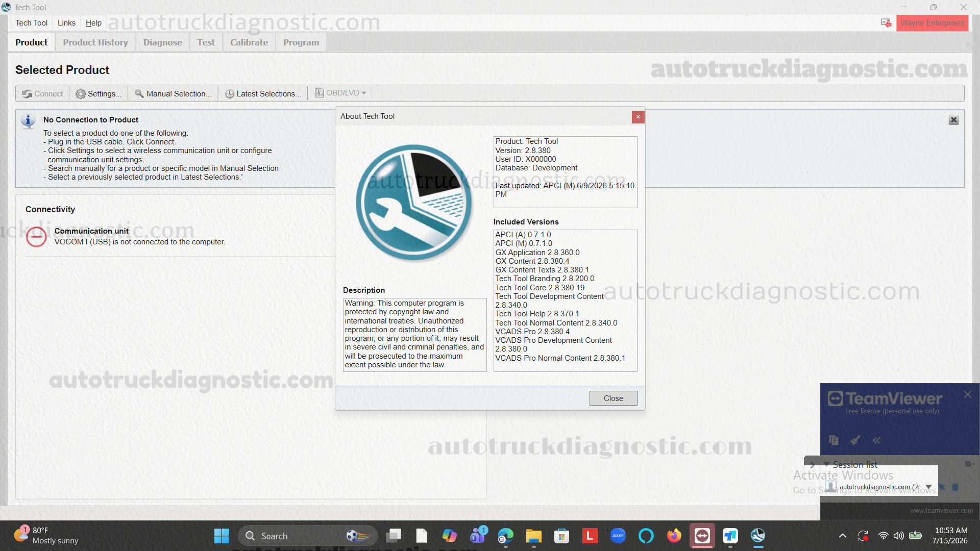Open the clock showing 10:53 AM
Image resolution: width=980 pixels, height=551 pixels.
tap(950, 536)
